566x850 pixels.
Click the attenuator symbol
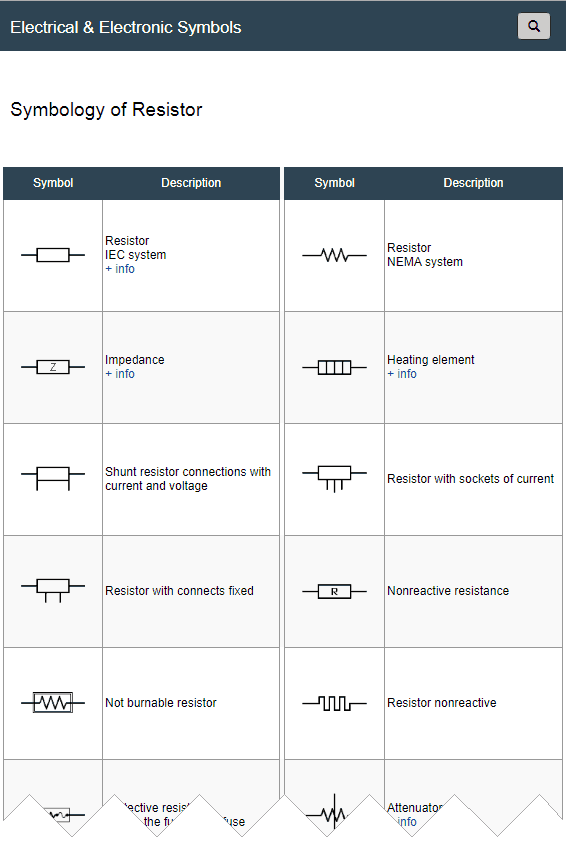pyautogui.click(x=327, y=812)
